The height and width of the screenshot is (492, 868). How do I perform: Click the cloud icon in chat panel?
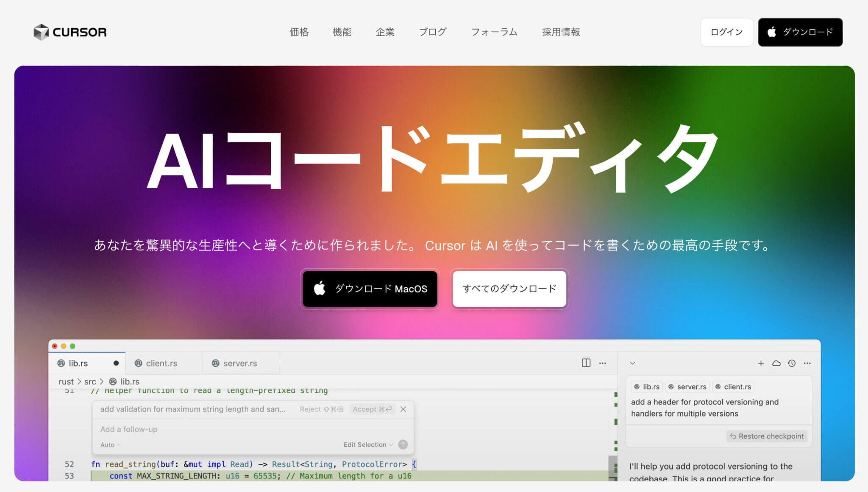(776, 363)
